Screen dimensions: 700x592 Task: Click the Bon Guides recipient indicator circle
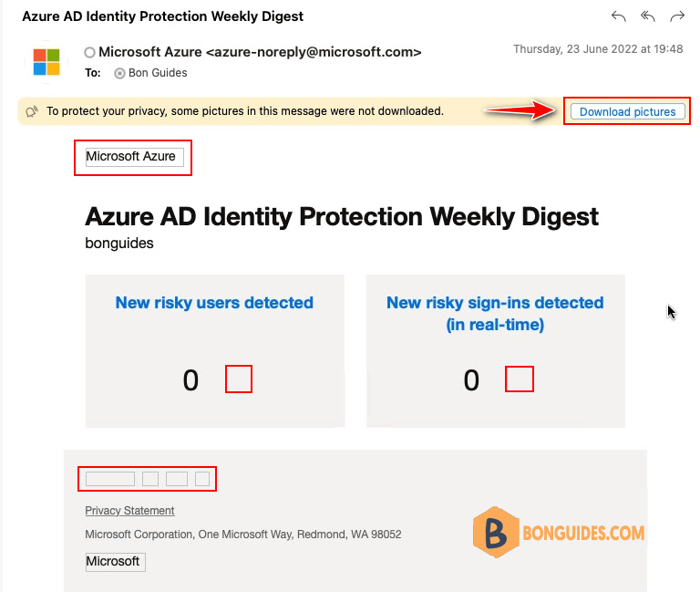point(119,73)
